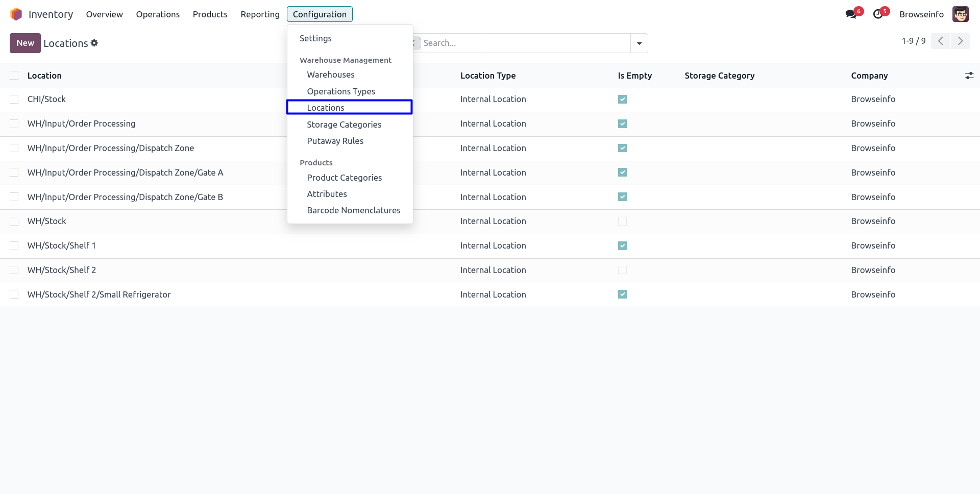
Task: Open the column settings adjust icon
Action: coord(969,76)
